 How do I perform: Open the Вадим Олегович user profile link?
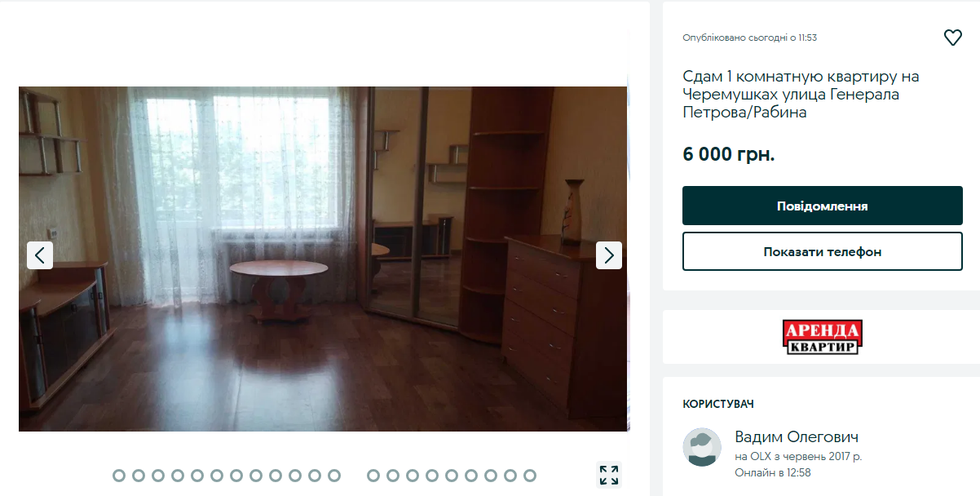(x=797, y=437)
